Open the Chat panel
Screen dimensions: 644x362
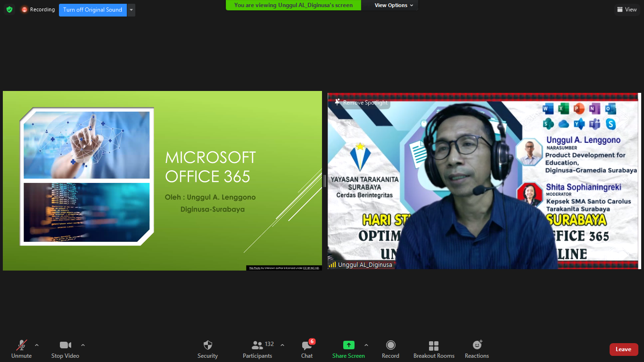[307, 349]
